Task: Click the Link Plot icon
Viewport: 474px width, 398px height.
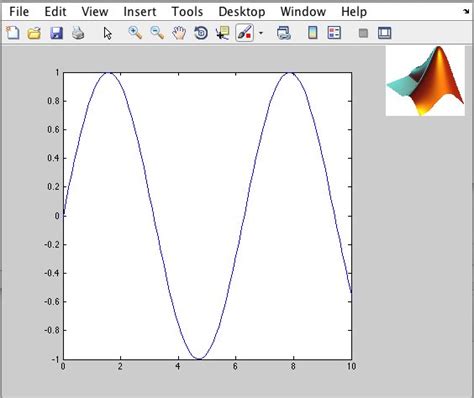Action: point(284,33)
